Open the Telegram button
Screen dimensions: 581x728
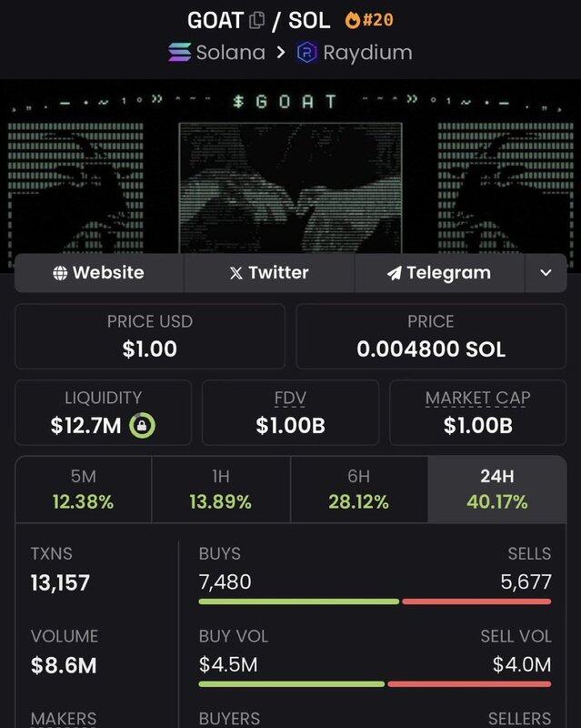(x=439, y=273)
